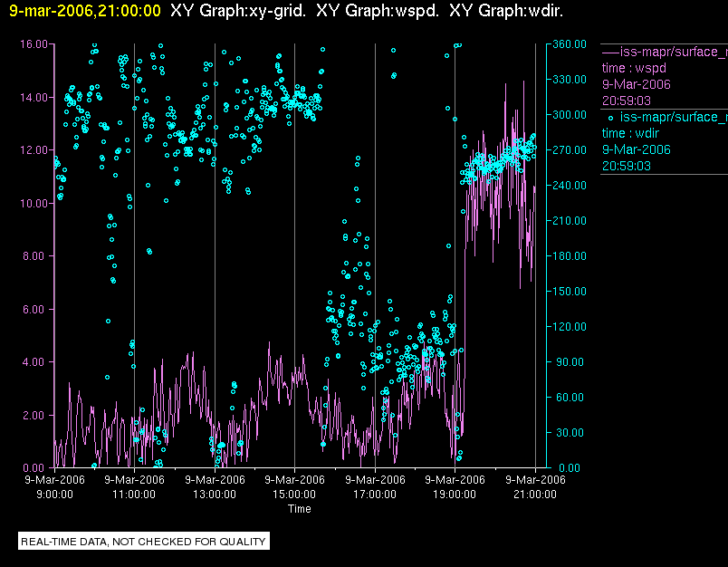
Task: Click the 9:00:00 time axis label
Action: (55, 495)
